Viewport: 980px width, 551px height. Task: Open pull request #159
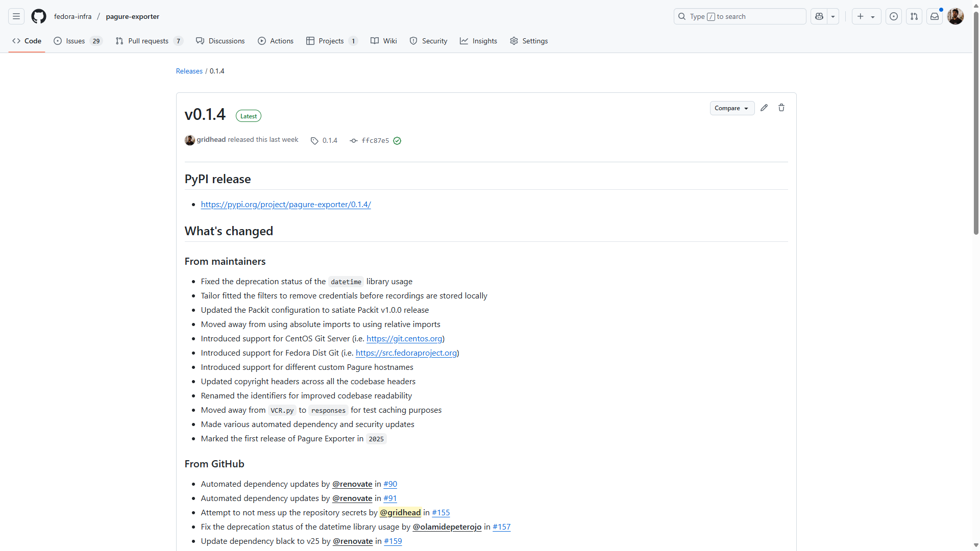pyautogui.click(x=393, y=541)
